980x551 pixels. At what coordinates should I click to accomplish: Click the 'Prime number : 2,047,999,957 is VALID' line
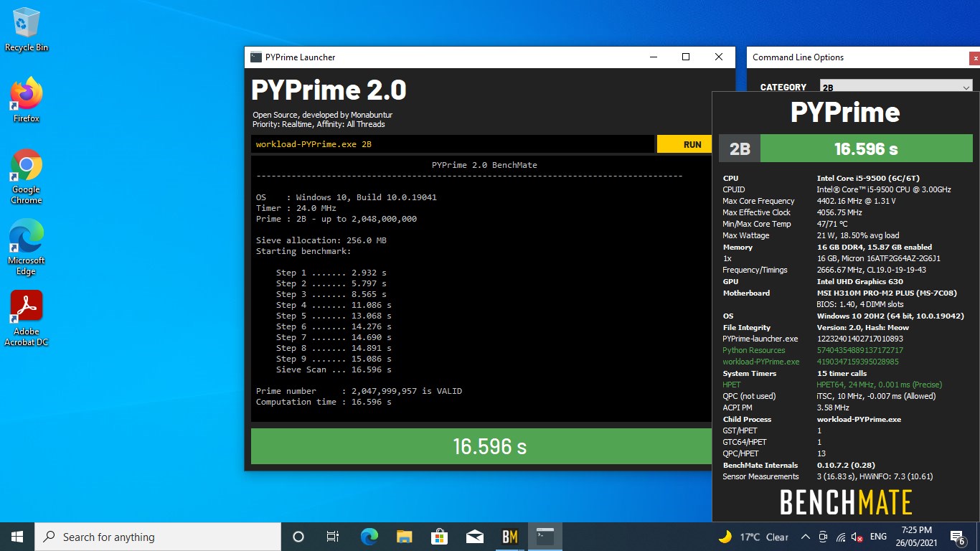click(359, 391)
